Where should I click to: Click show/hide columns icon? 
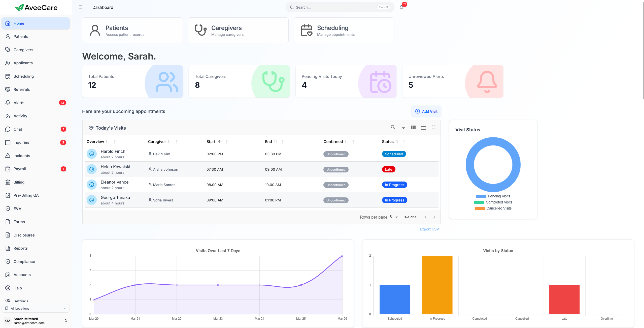tap(413, 127)
